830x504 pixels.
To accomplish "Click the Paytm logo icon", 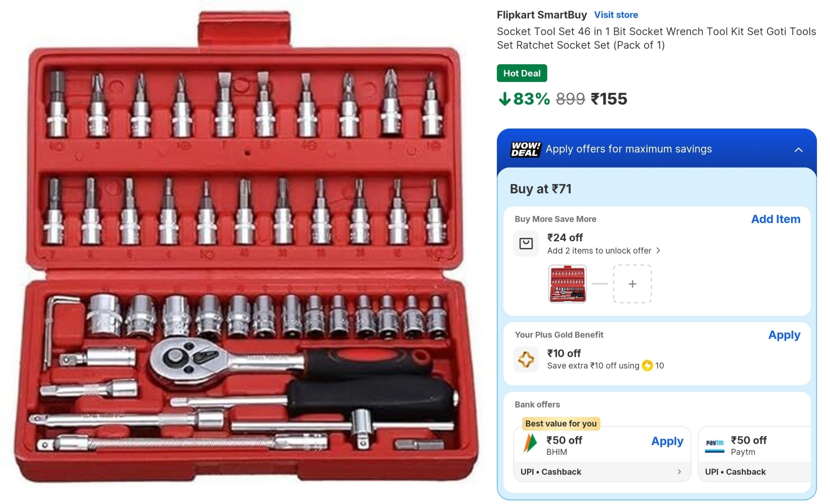I will tap(715, 445).
